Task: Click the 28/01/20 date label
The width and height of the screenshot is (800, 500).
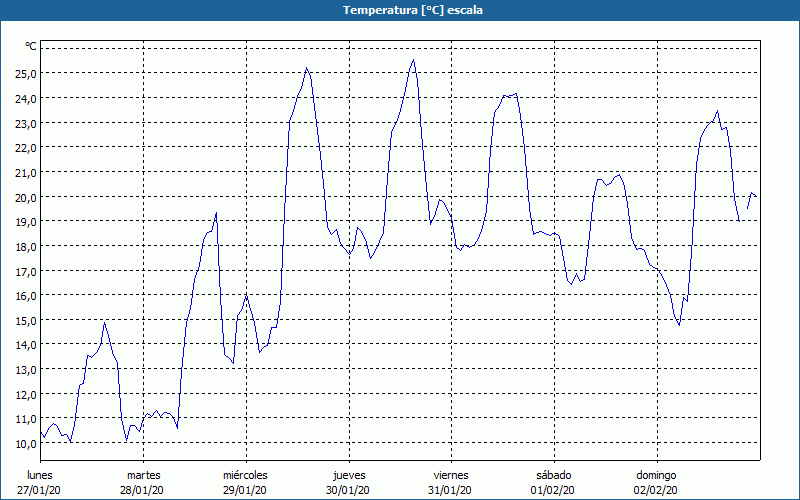Action: [142, 490]
